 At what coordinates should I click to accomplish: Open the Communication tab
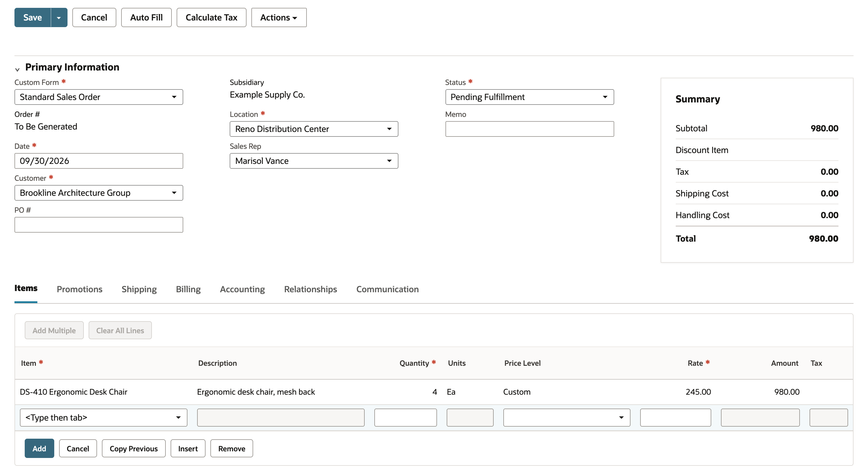tap(388, 289)
